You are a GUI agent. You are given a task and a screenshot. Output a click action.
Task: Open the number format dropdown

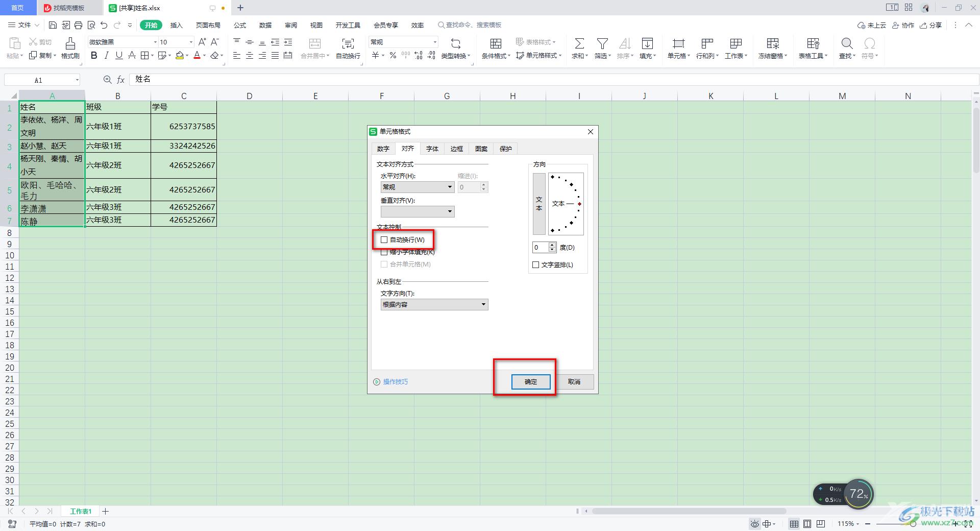[435, 42]
